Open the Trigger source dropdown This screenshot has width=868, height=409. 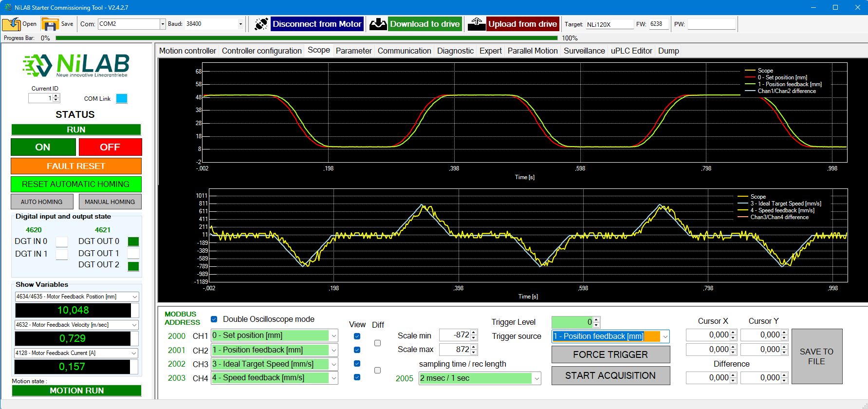tap(665, 336)
